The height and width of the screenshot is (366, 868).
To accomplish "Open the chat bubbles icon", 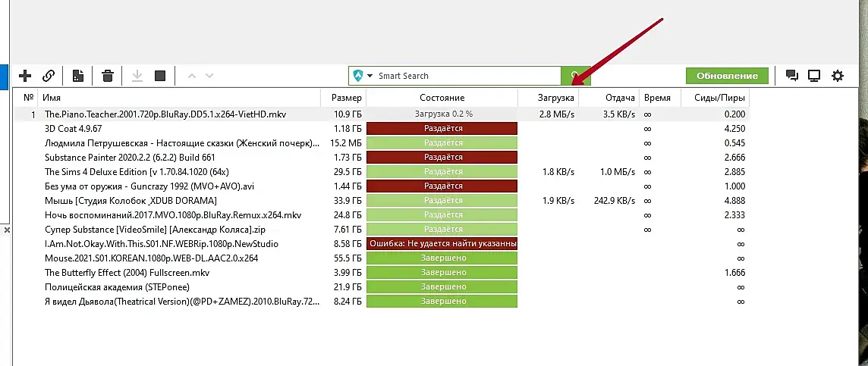I will coord(792,76).
